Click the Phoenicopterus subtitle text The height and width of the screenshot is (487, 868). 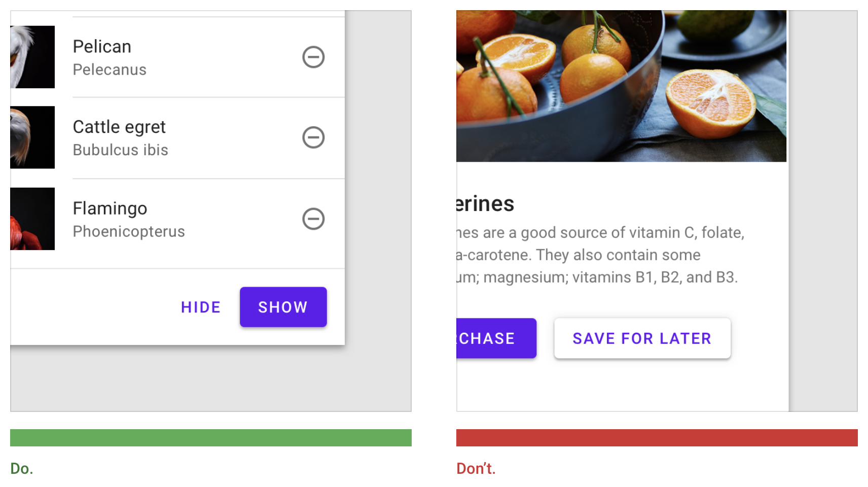129,231
